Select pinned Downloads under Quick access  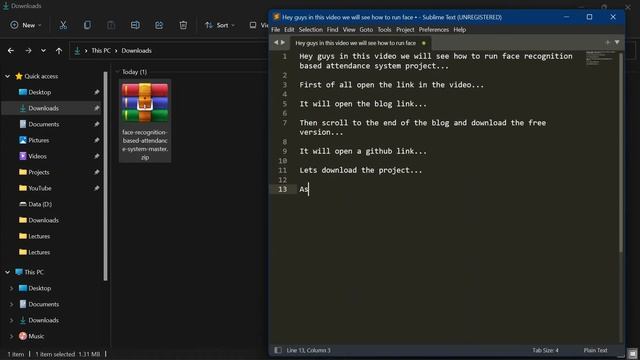44,108
